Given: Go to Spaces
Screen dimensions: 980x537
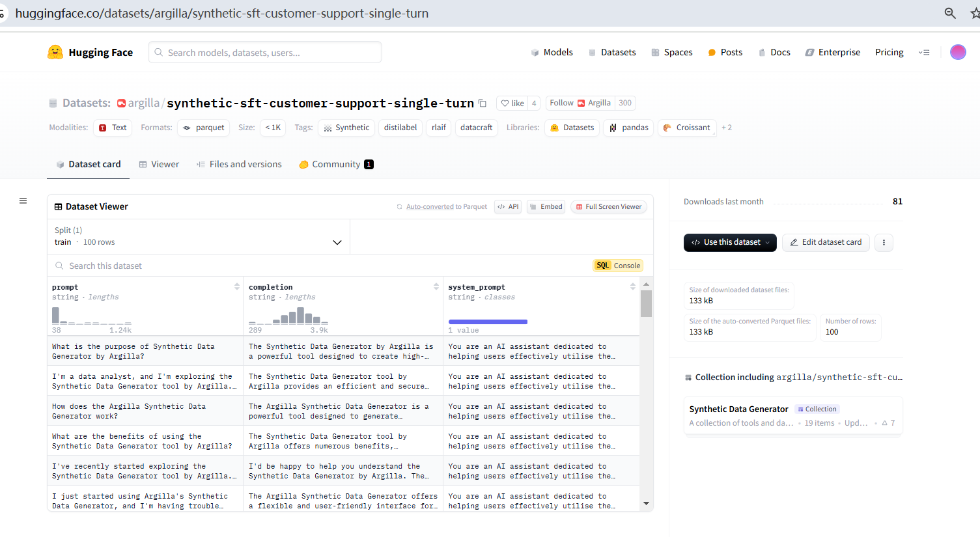Looking at the screenshot, I should pos(672,52).
